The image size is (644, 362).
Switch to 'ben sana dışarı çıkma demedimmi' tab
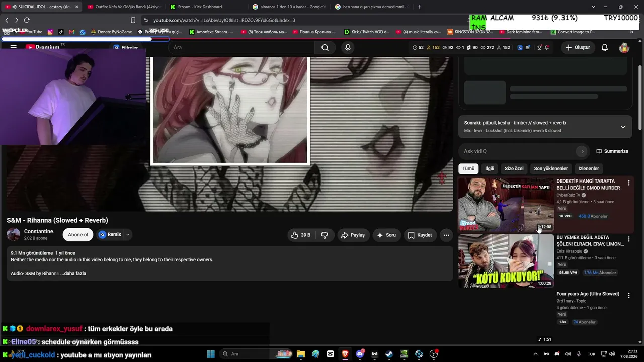coord(371,7)
